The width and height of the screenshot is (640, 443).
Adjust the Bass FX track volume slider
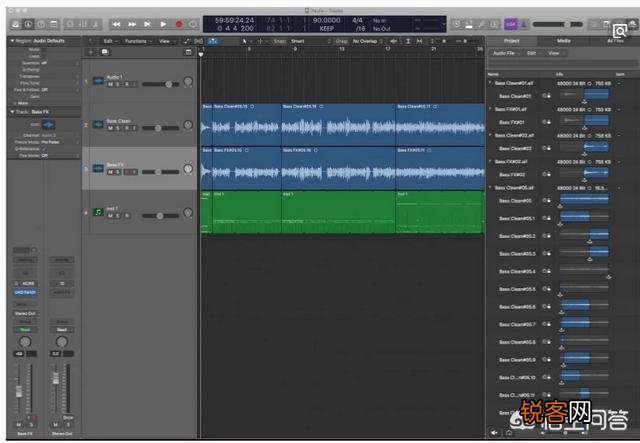coord(160,172)
